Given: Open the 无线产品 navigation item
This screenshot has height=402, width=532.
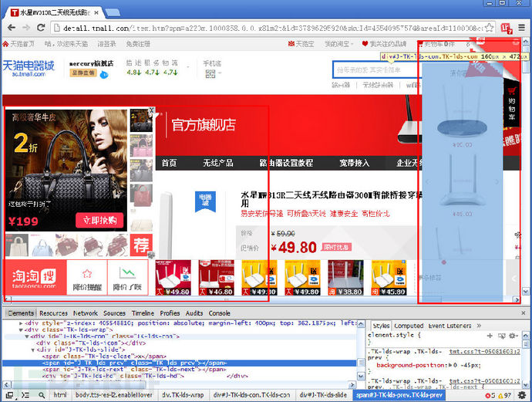Looking at the screenshot, I should 218,163.
